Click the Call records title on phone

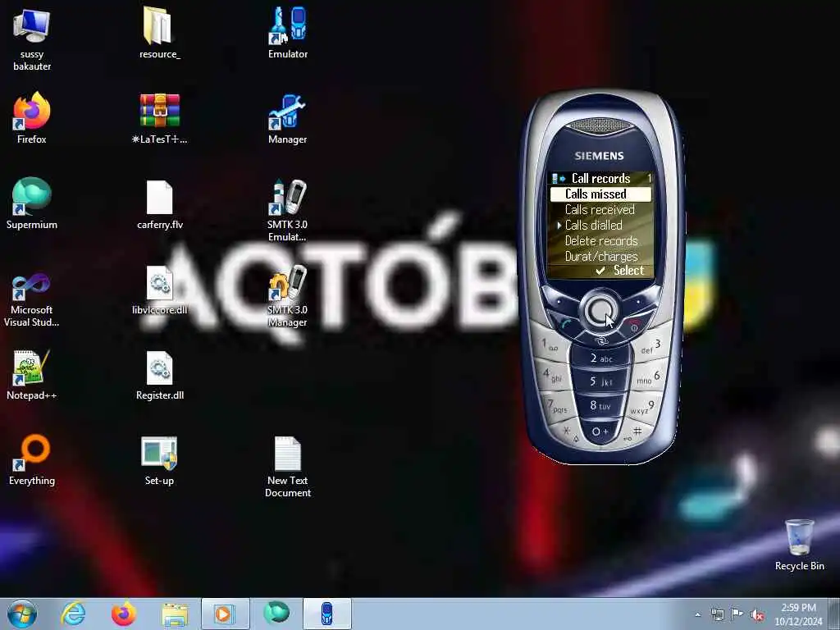tap(600, 178)
